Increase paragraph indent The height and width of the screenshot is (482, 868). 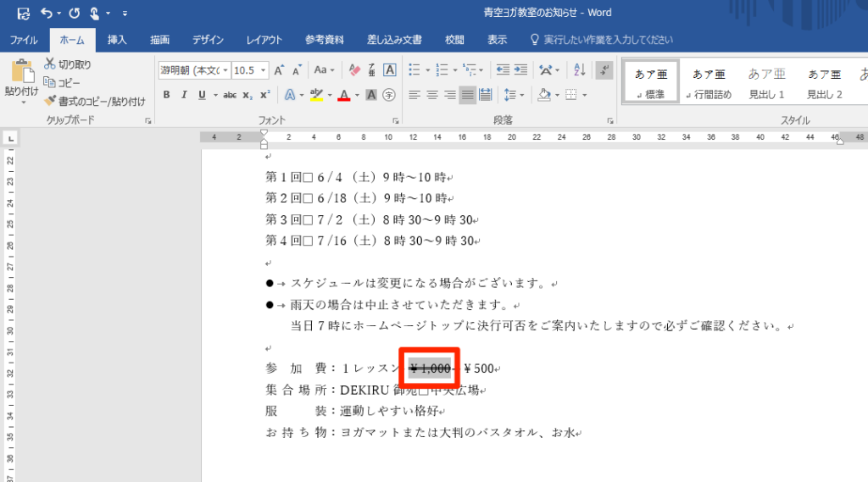coord(521,69)
